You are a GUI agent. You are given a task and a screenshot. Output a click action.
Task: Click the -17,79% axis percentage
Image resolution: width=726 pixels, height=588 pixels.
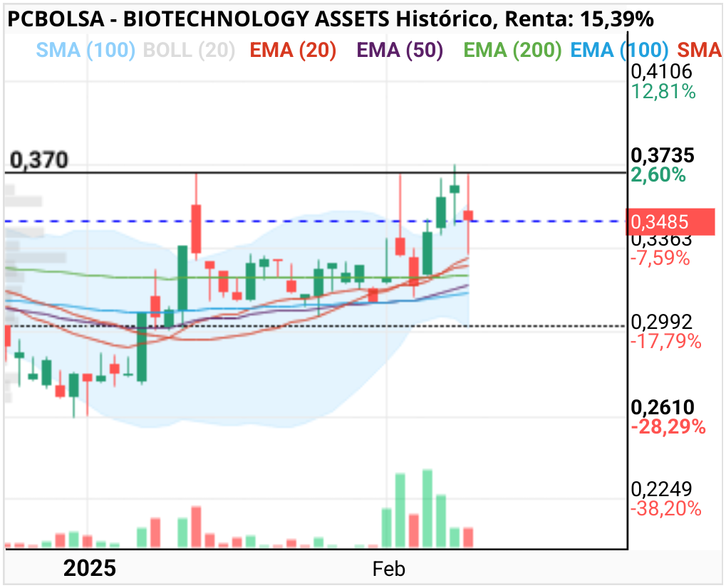click(x=666, y=342)
